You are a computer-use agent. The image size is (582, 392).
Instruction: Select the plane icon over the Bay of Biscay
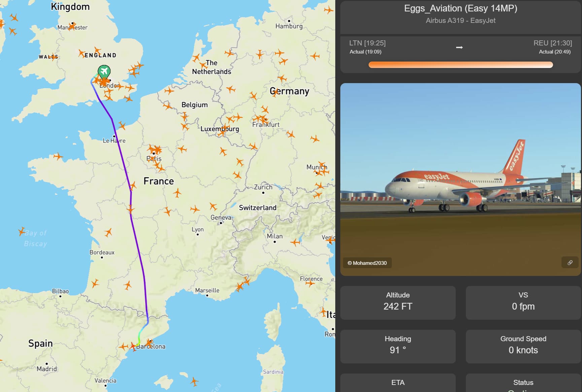click(x=22, y=231)
